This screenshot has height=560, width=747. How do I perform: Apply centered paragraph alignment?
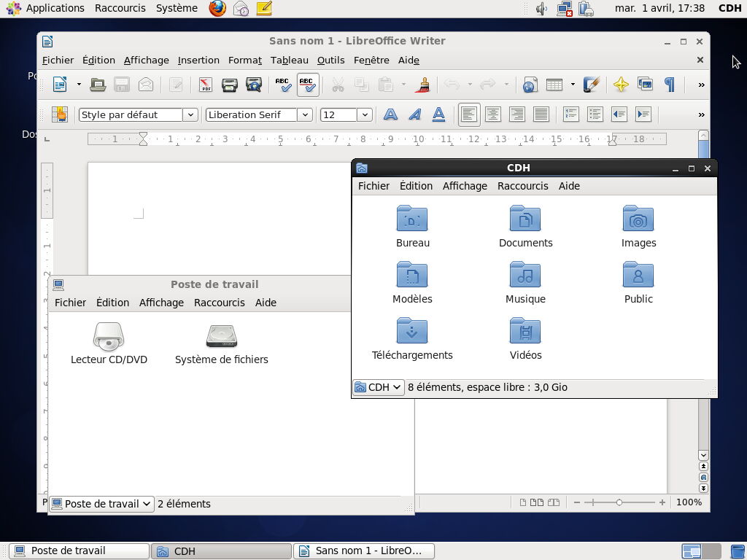click(493, 114)
